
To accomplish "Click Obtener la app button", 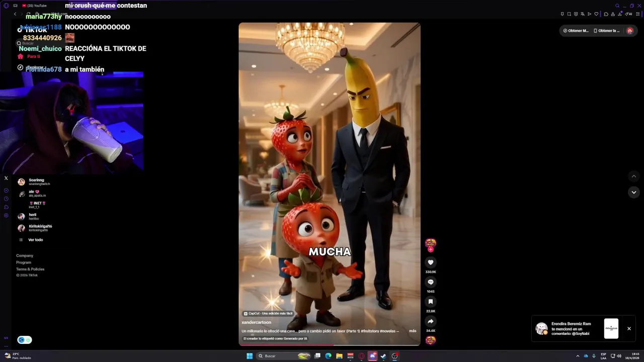I will tap(606, 31).
